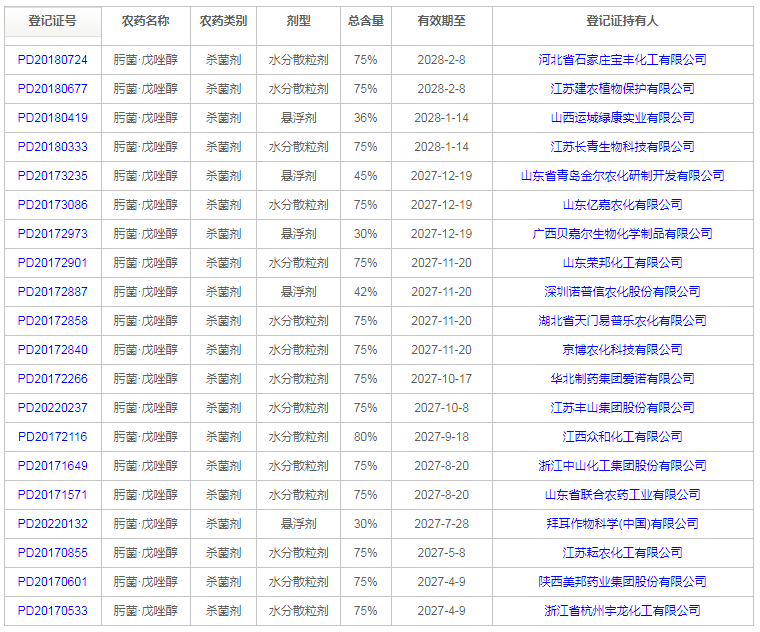Open registration link PD20180419
Screen dimensions: 760x632
(x=52, y=118)
